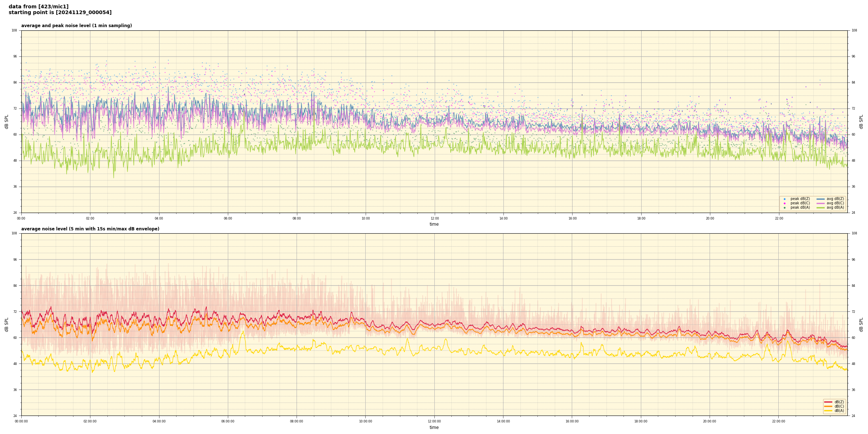Click the 22:00 tick on the upper time axis
Screen dimensions: 868x434
pyautogui.click(x=779, y=218)
